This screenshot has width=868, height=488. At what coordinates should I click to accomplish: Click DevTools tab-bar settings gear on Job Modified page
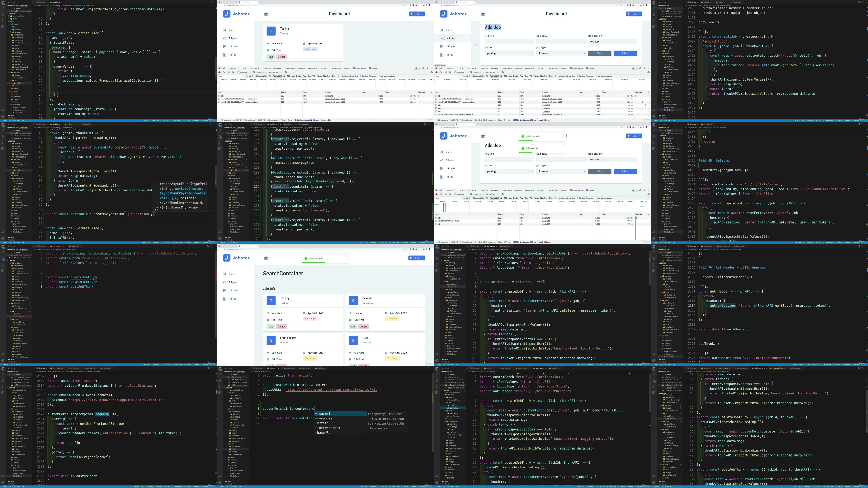click(x=640, y=190)
